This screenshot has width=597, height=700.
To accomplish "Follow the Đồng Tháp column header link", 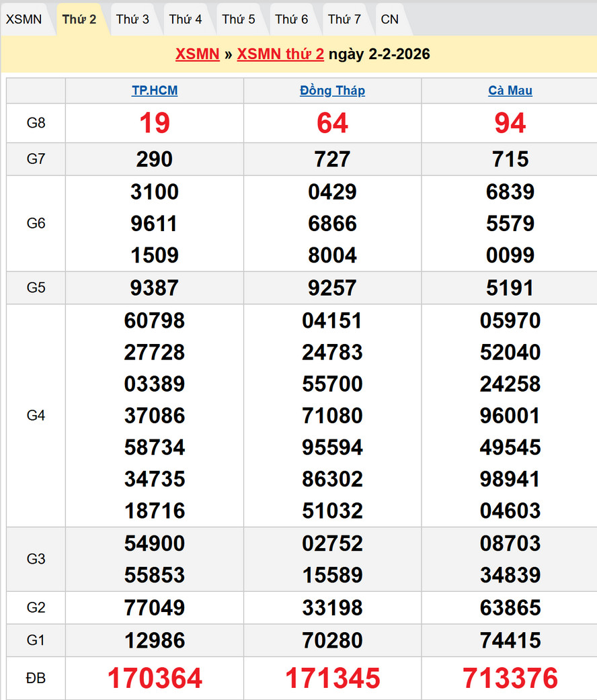I will tap(332, 91).
